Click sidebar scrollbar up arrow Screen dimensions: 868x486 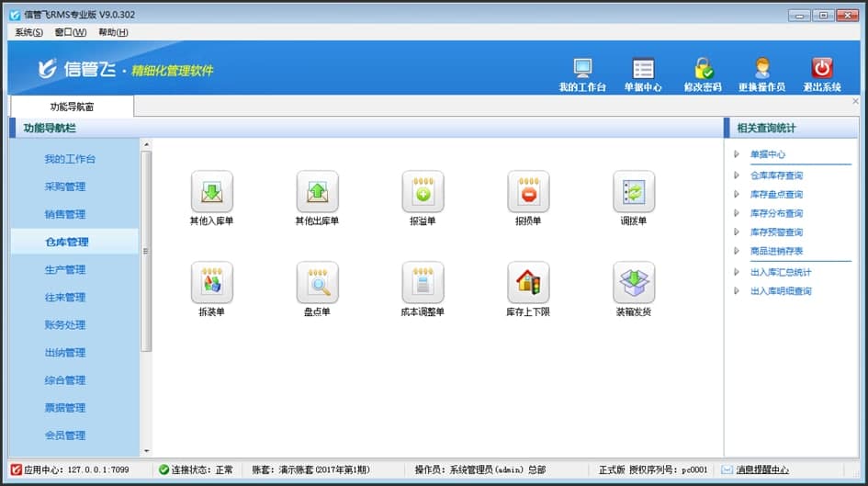click(146, 144)
